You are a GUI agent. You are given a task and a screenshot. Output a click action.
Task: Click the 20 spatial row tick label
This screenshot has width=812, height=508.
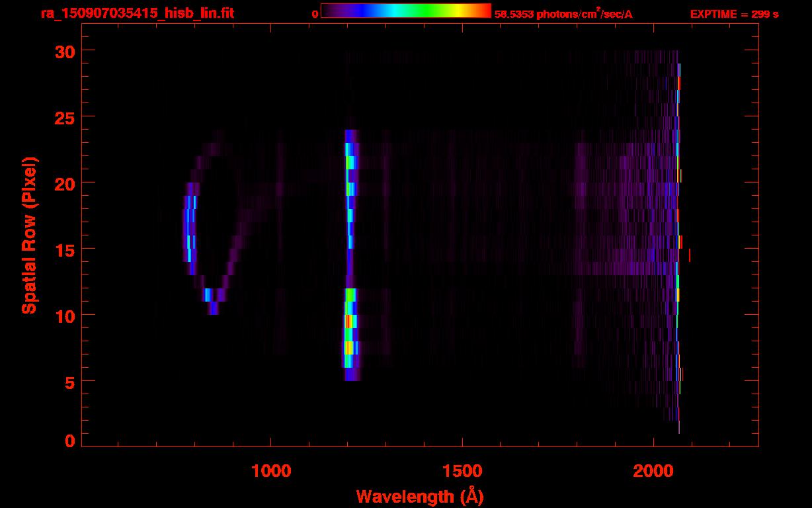tap(64, 183)
